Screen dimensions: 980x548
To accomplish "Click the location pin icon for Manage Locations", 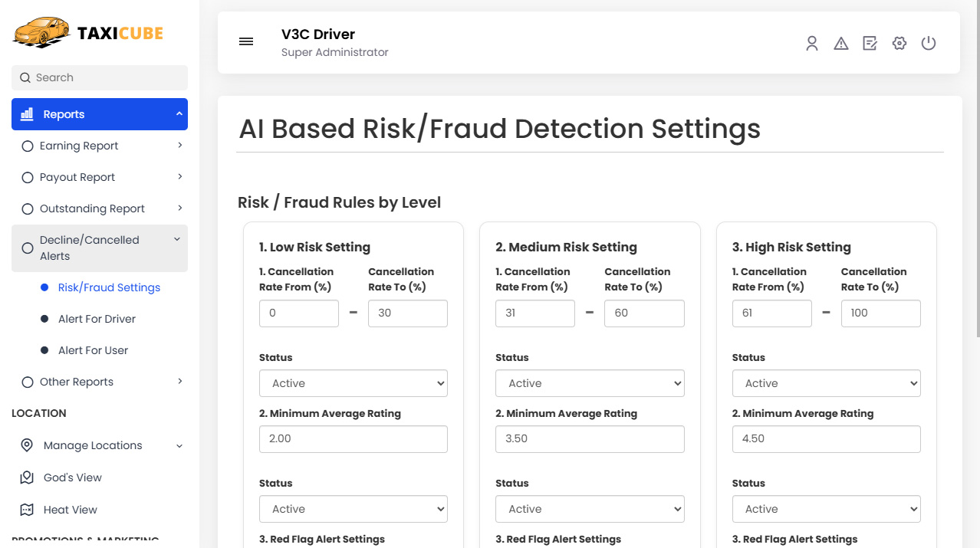I will 27,445.
